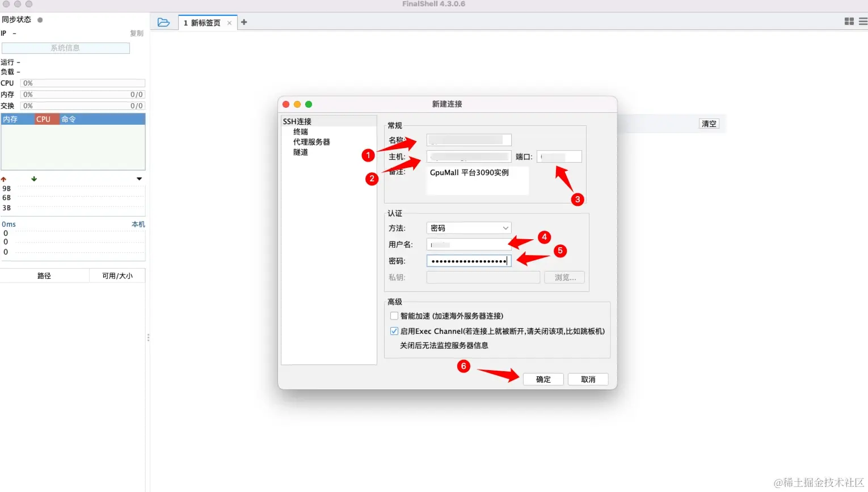Click the 复制 IP link
868x492 pixels.
(x=137, y=33)
